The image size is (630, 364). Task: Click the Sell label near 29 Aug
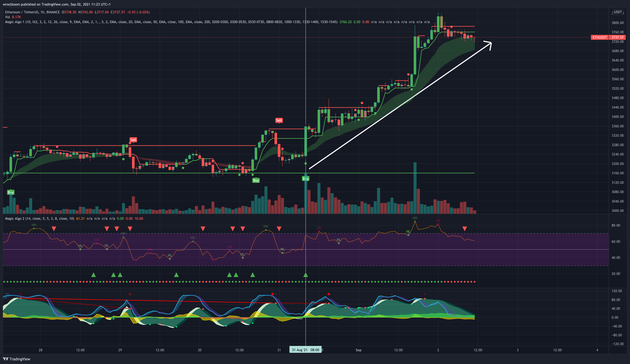coord(133,140)
